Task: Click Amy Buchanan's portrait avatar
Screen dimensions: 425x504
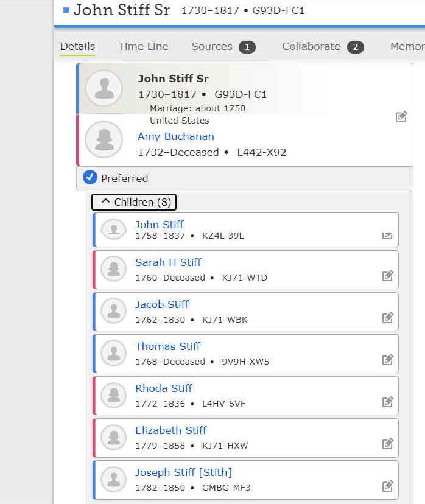Action: point(104,139)
